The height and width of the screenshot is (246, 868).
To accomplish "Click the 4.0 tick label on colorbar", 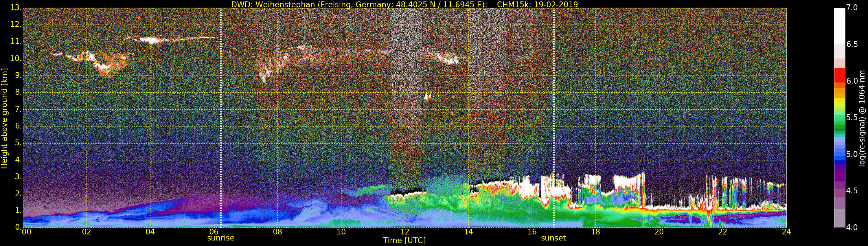I will click(x=852, y=227).
